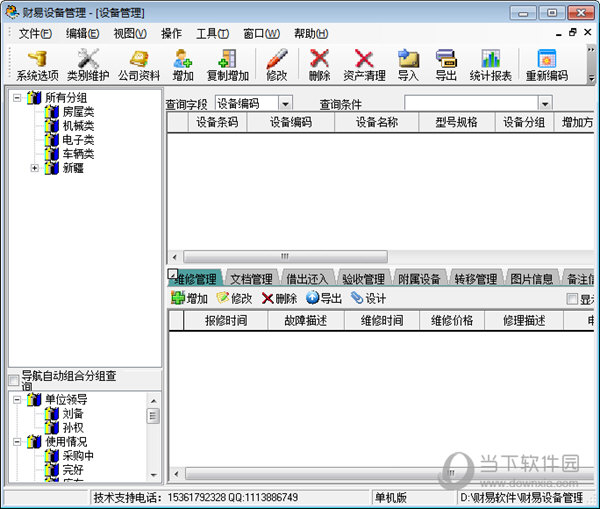Select 机械类 in the group tree
Screen dimensions: 600x509
tap(78, 126)
